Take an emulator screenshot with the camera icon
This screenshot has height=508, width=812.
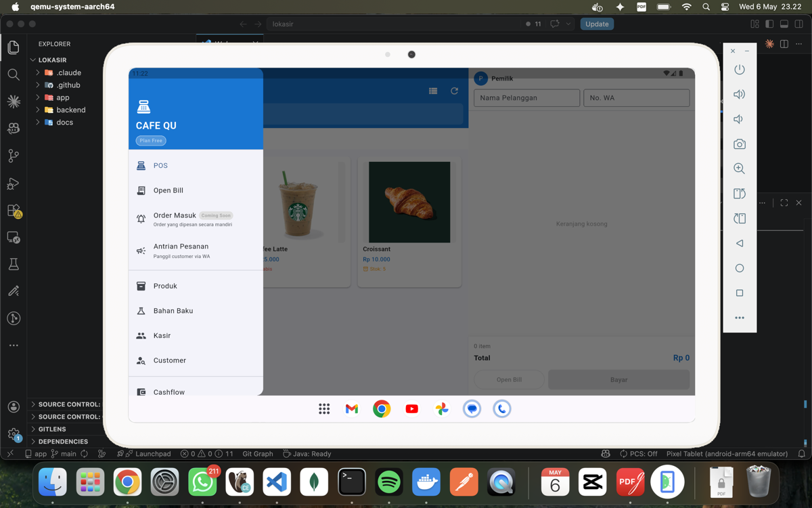[x=740, y=144]
